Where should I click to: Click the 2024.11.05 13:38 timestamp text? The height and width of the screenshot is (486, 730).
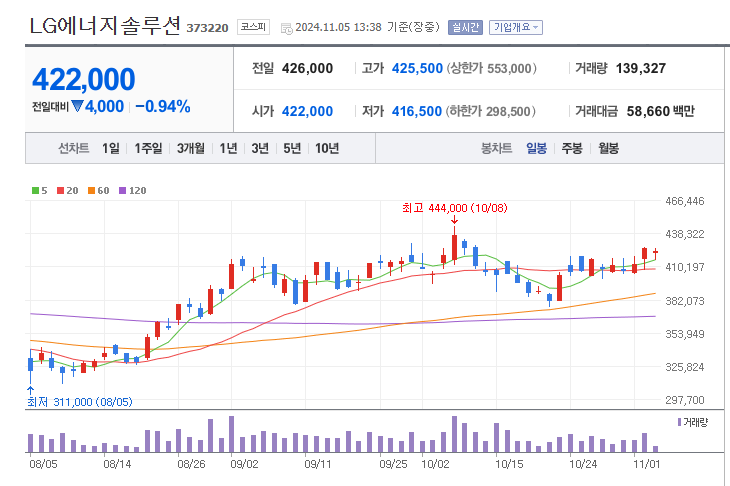tap(338, 27)
